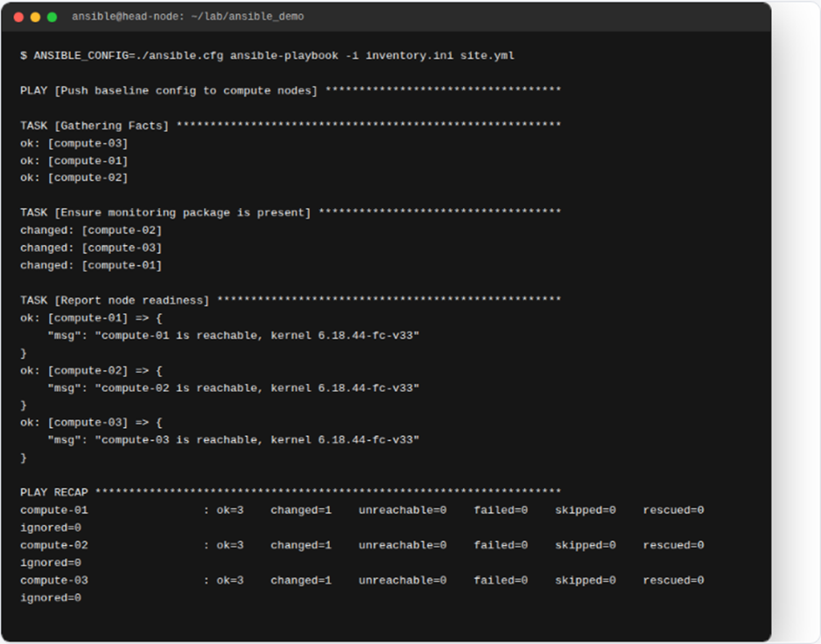This screenshot has width=821, height=644.
Task: Close the terminal with the red button
Action: click(19, 17)
